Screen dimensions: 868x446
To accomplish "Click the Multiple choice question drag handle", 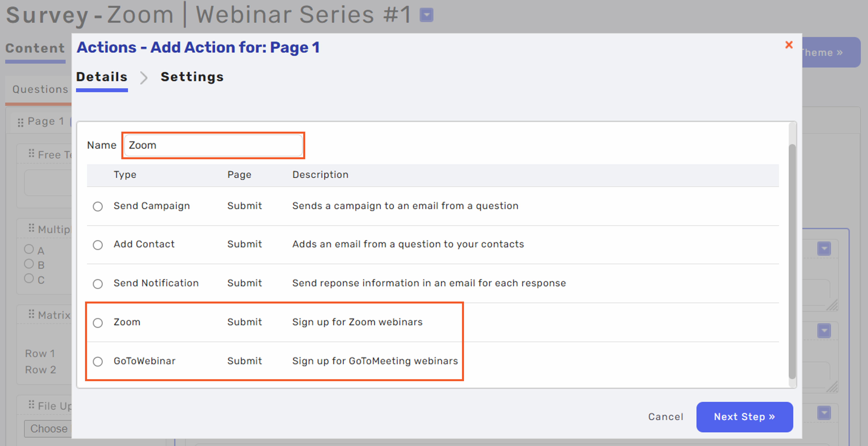I will pyautogui.click(x=31, y=228).
